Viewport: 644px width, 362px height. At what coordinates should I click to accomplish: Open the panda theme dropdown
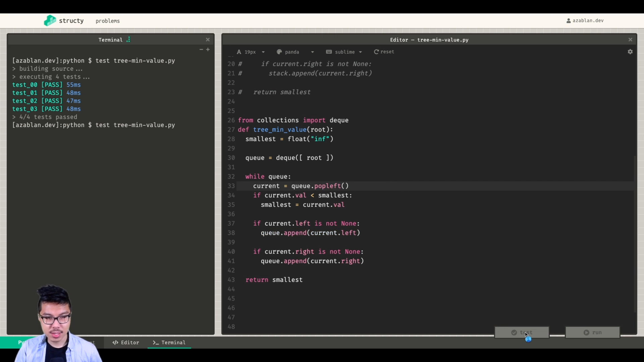pyautogui.click(x=295, y=52)
